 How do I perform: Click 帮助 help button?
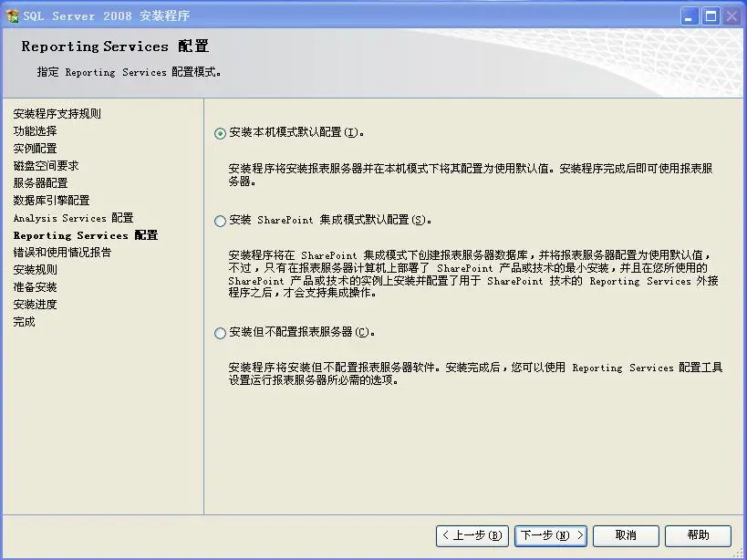(x=698, y=536)
